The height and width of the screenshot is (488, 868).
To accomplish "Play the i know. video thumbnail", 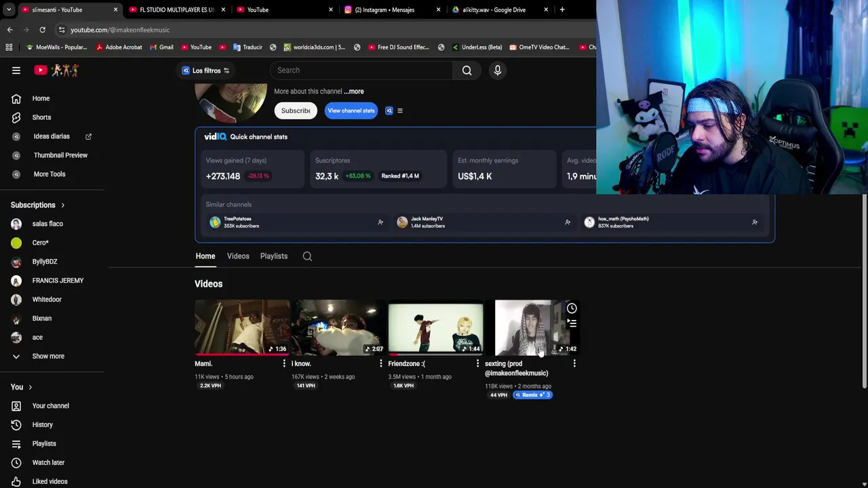I will pos(338,327).
